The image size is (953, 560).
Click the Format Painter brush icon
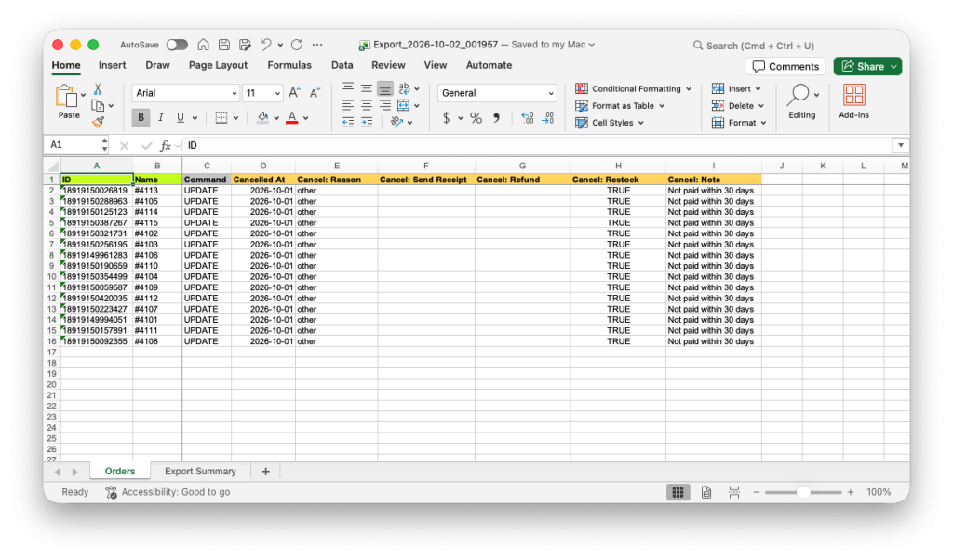click(98, 122)
